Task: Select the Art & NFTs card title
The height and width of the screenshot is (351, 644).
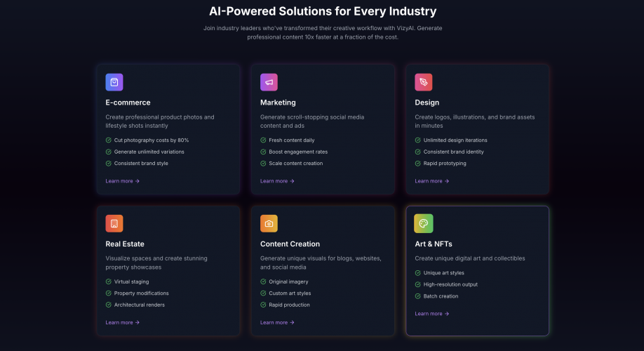Action: 434,244
